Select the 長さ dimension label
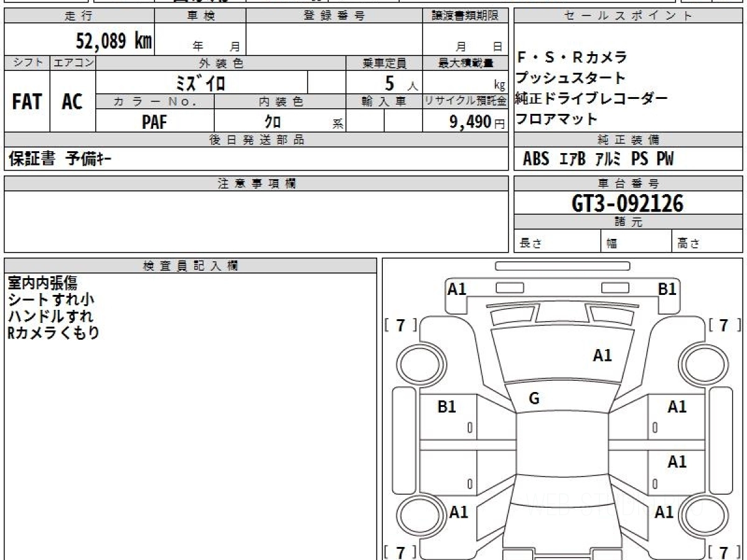This screenshot has width=747, height=560. [532, 244]
